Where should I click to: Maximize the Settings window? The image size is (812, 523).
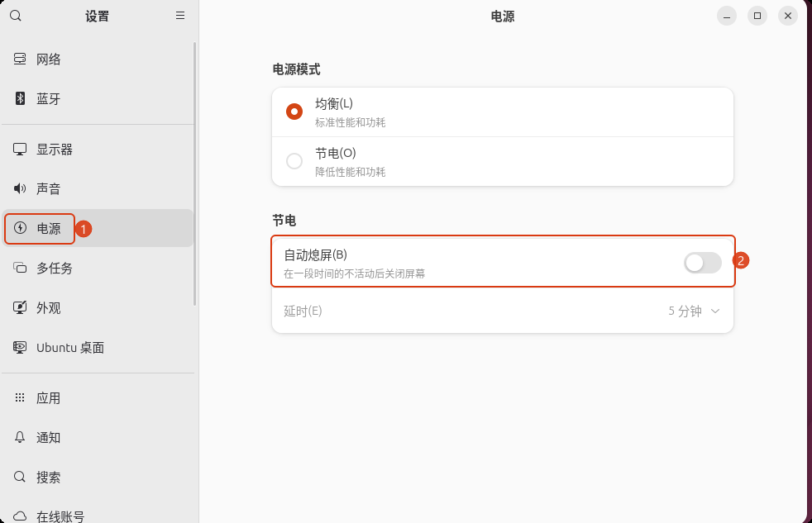[757, 16]
